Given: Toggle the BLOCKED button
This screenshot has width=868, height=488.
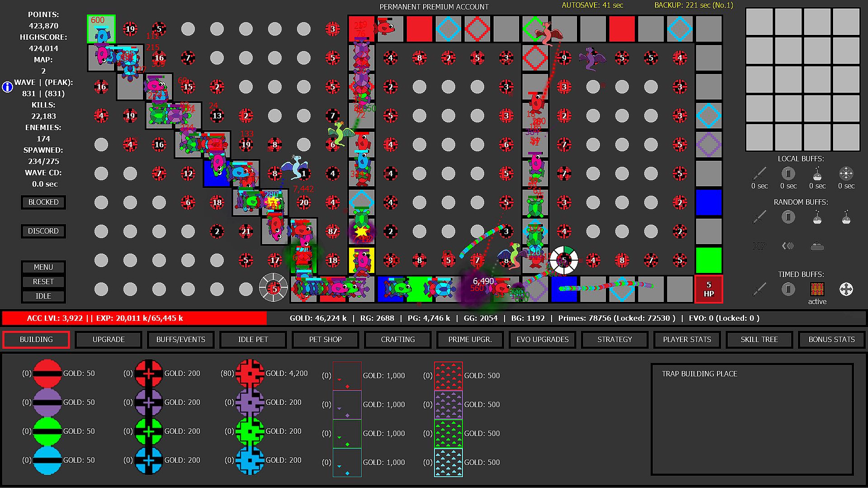Looking at the screenshot, I should (x=43, y=202).
